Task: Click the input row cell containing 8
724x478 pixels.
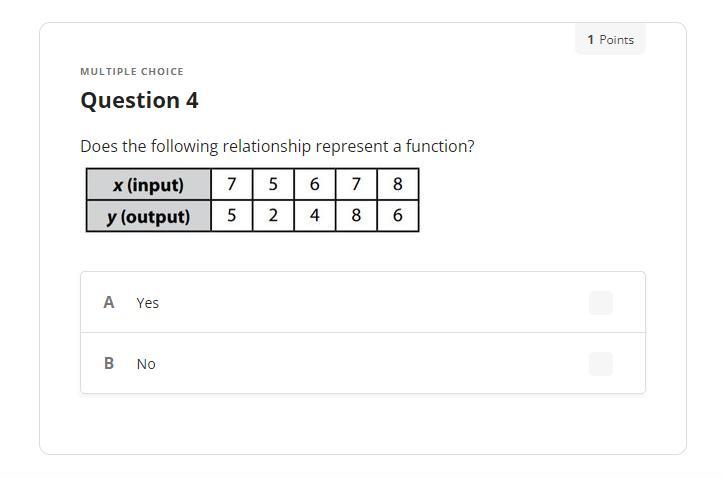Action: coord(397,185)
